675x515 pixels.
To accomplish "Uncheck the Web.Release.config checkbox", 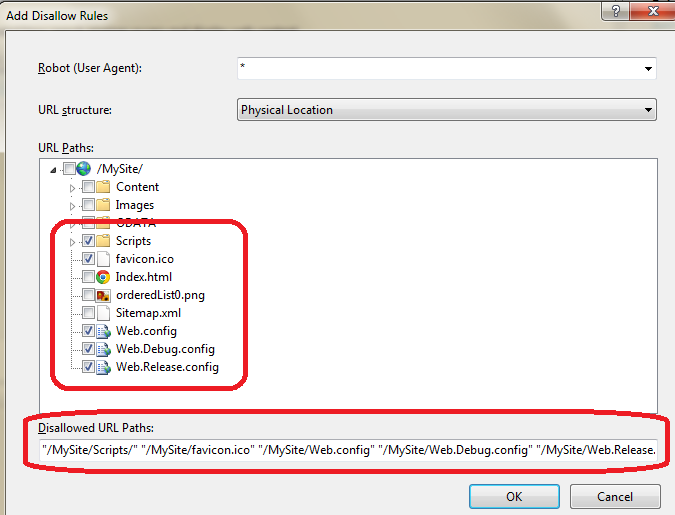I will click(88, 367).
